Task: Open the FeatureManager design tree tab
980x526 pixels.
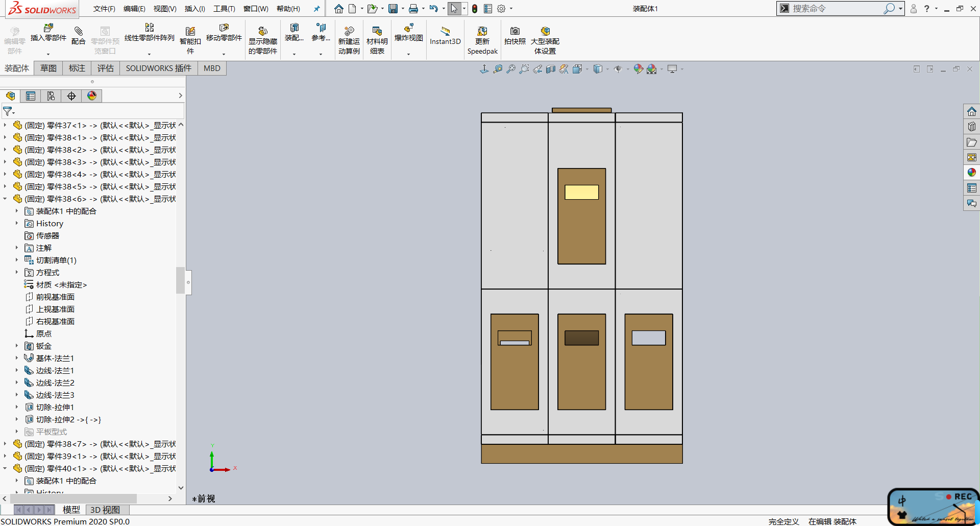Action: pos(10,96)
